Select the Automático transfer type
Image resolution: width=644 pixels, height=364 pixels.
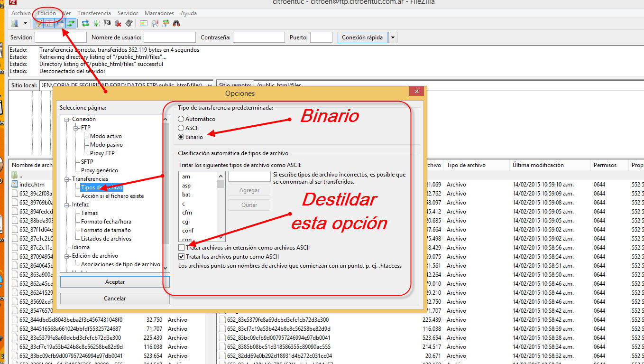[x=181, y=119]
